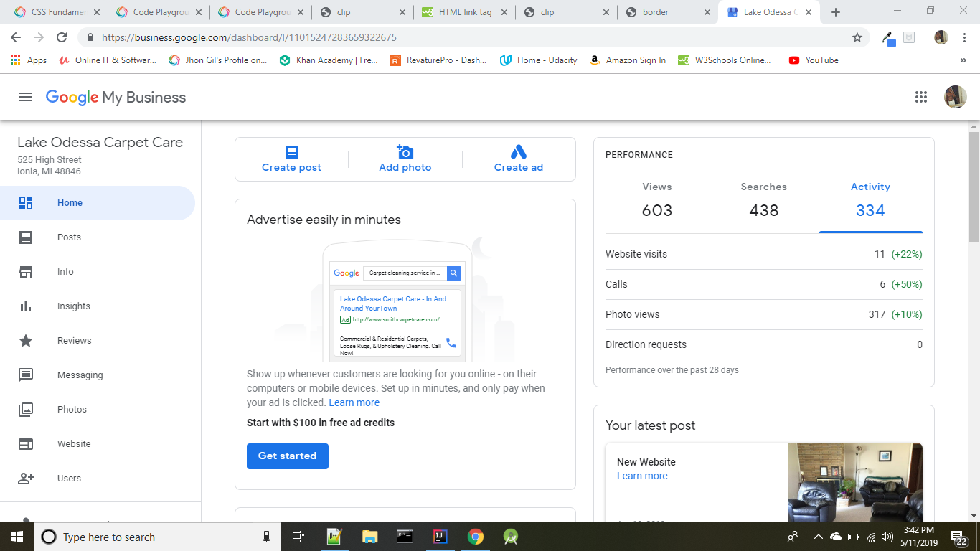Click the Add photo camera icon
Viewport: 980px width, 551px height.
(x=405, y=152)
